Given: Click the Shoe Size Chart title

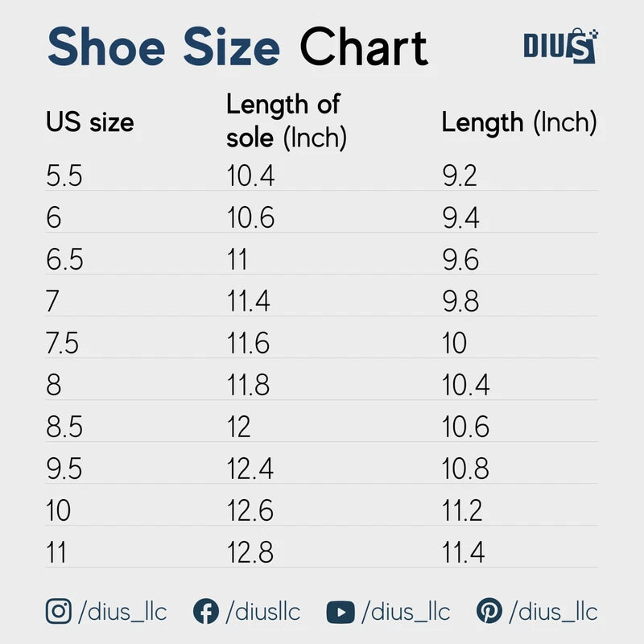Looking at the screenshot, I should point(237,47).
